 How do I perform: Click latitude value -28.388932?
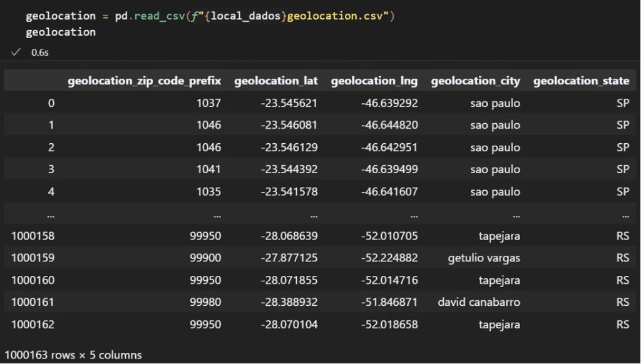289,302
